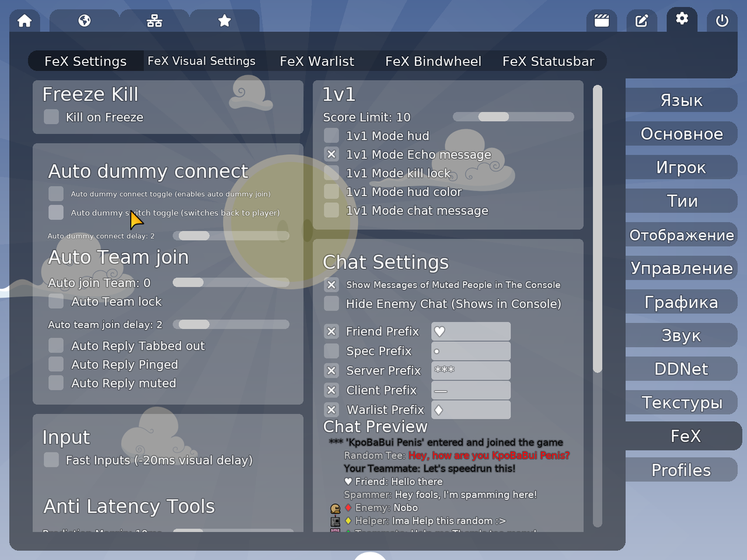Open the Тии settings page

681,201
